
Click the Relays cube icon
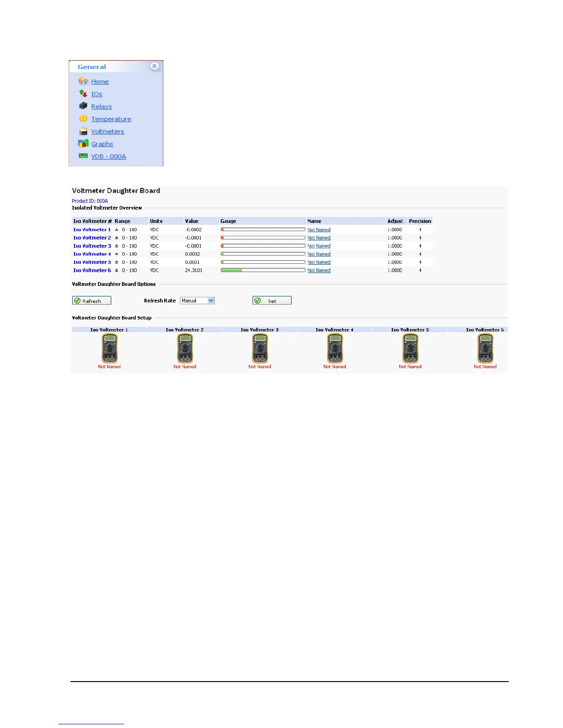[x=83, y=106]
